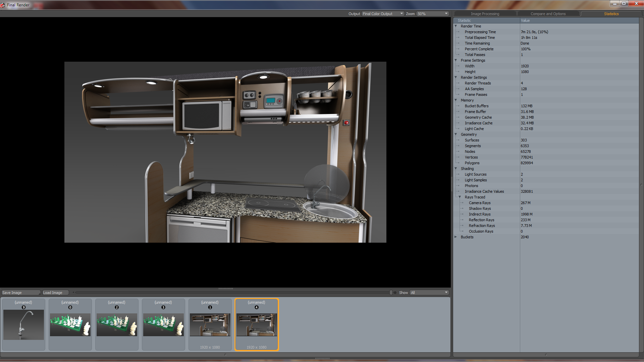Click the numbered badge 4 on selected kitchen render

[x=257, y=307]
